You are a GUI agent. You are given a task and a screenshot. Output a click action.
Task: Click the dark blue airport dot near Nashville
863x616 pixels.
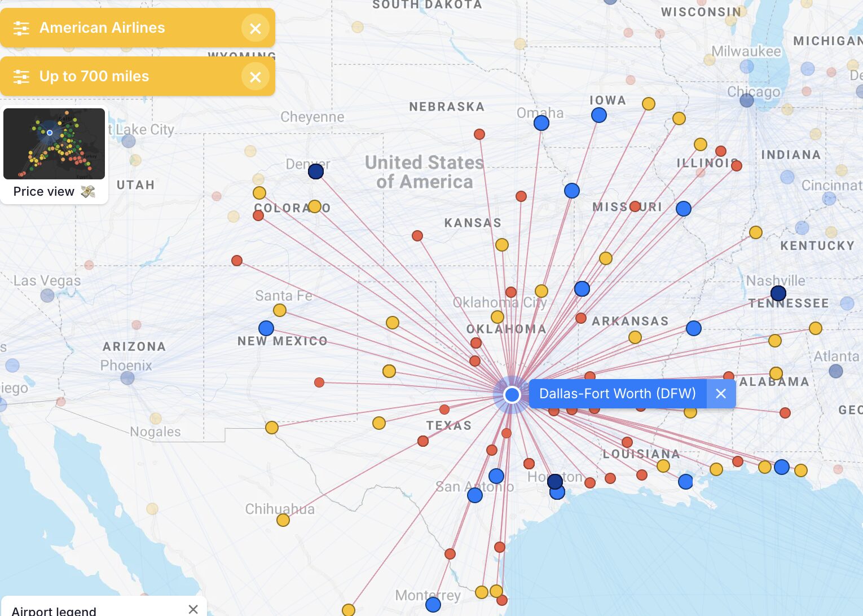(x=778, y=293)
